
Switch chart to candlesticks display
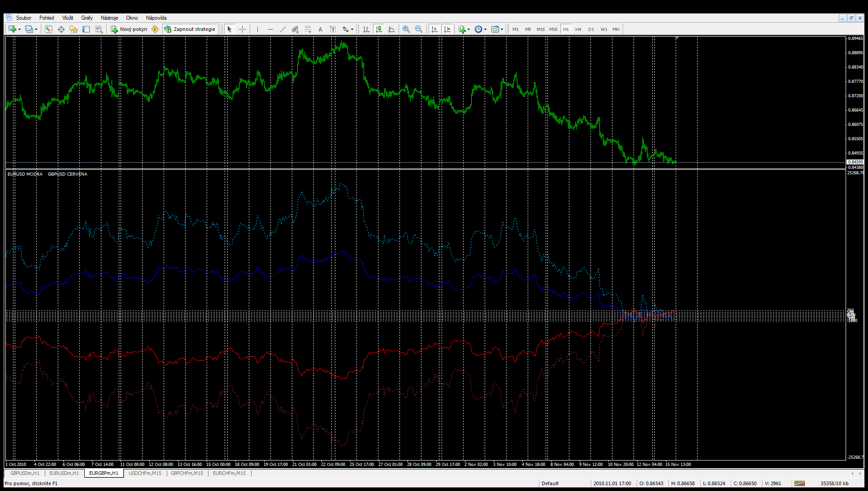pyautogui.click(x=379, y=29)
